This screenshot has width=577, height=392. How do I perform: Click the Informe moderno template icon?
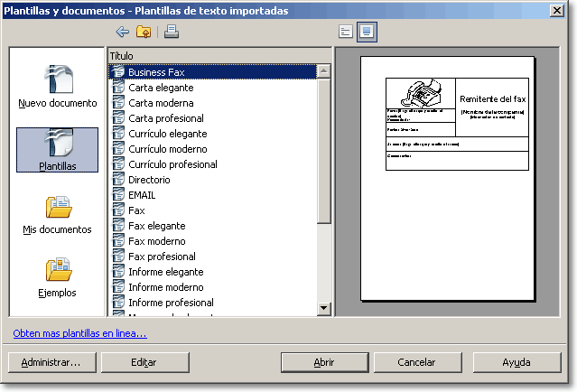[x=118, y=287]
